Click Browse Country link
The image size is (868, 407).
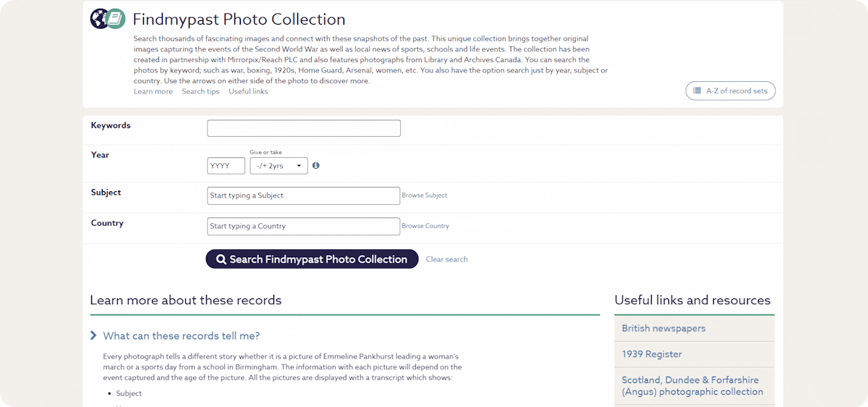click(x=425, y=226)
